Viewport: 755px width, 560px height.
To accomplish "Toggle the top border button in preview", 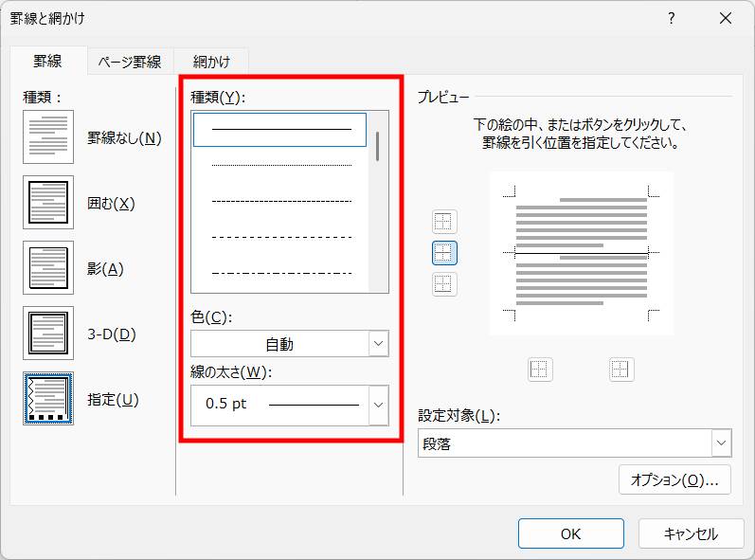I will click(x=444, y=222).
